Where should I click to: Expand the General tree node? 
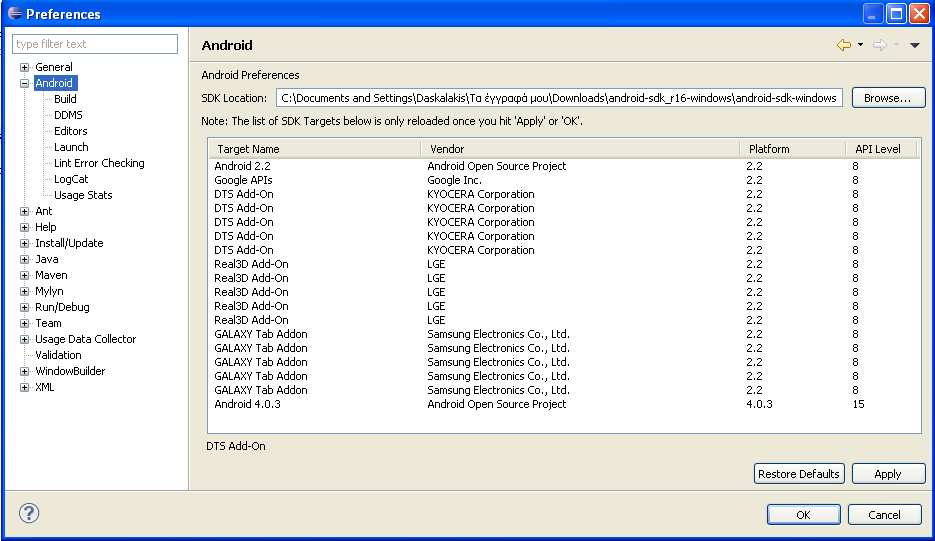click(24, 67)
